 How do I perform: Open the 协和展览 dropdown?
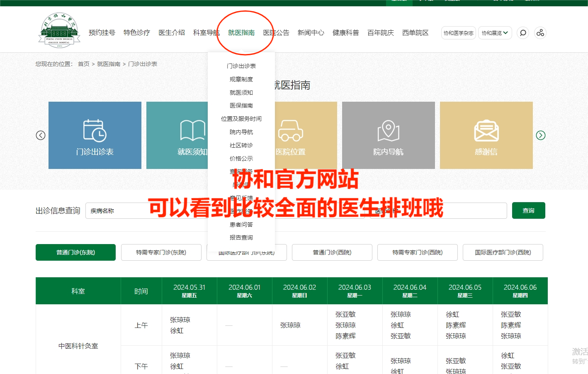495,32
